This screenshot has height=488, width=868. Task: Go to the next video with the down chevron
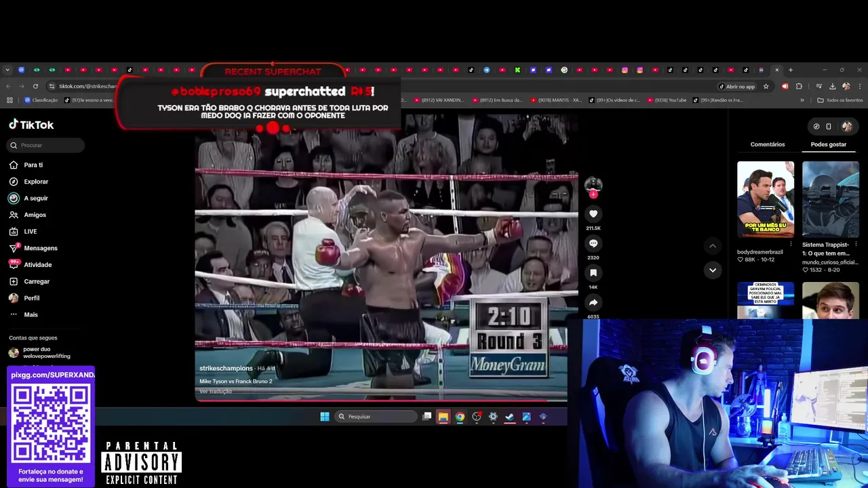point(712,270)
